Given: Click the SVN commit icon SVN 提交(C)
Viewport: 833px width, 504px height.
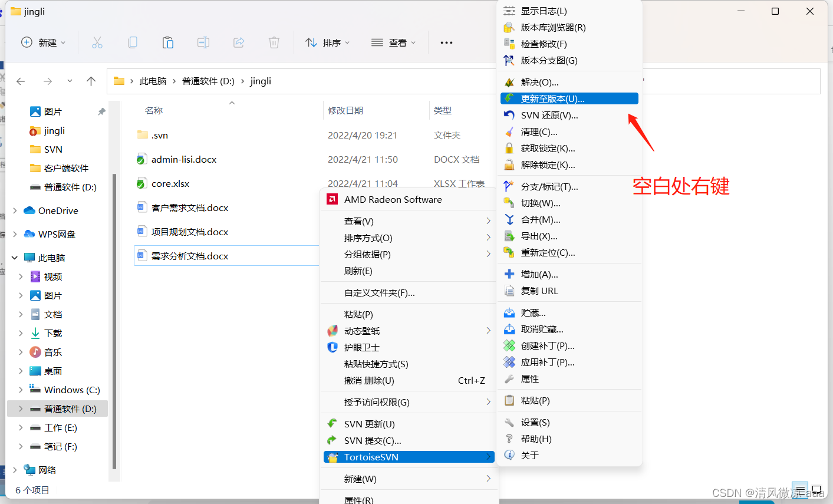Looking at the screenshot, I should pyautogui.click(x=332, y=441).
